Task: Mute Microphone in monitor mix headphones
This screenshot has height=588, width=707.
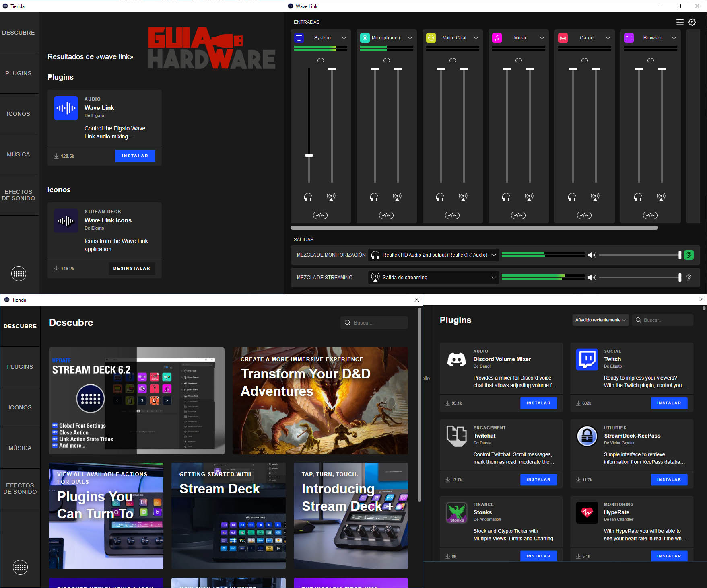Action: (x=374, y=197)
